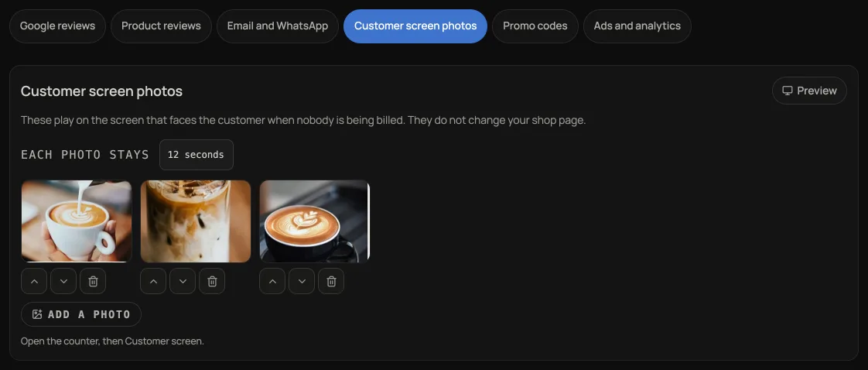868x370 pixels.
Task: Move the iced coffee photo down
Action: [183, 281]
